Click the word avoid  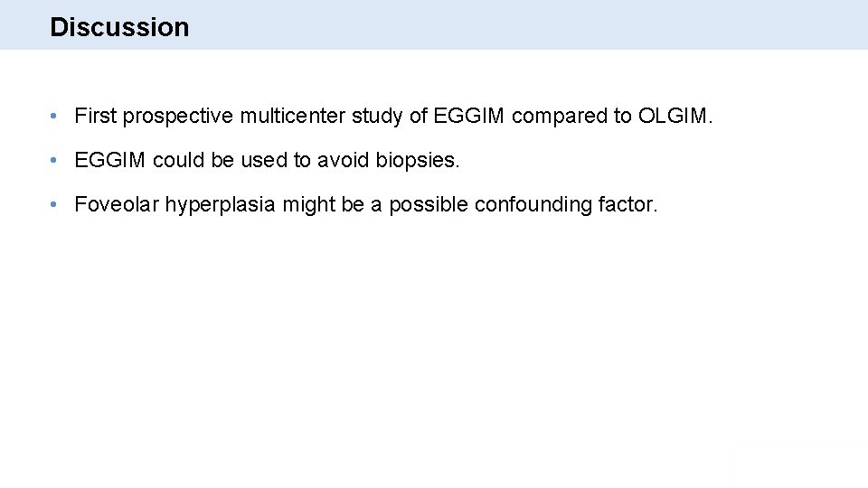(x=343, y=160)
